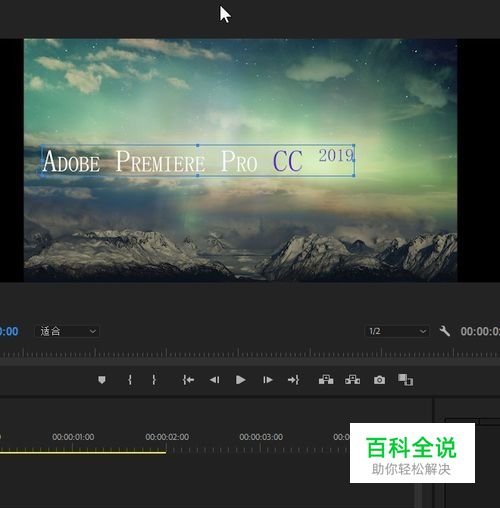Viewport: 500px width, 508px height.
Task: Add a marker with the marker icon
Action: coord(102,380)
